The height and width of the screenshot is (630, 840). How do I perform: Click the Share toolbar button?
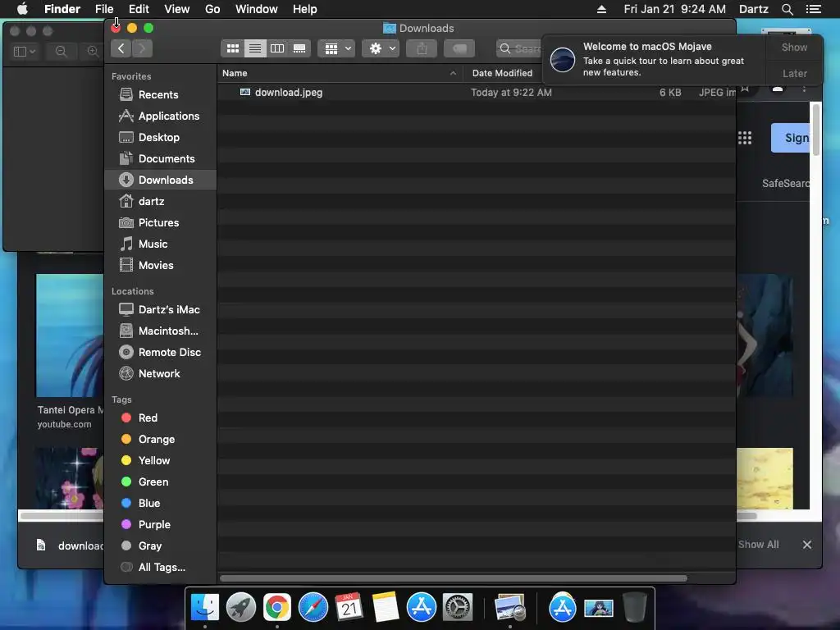pyautogui.click(x=422, y=48)
